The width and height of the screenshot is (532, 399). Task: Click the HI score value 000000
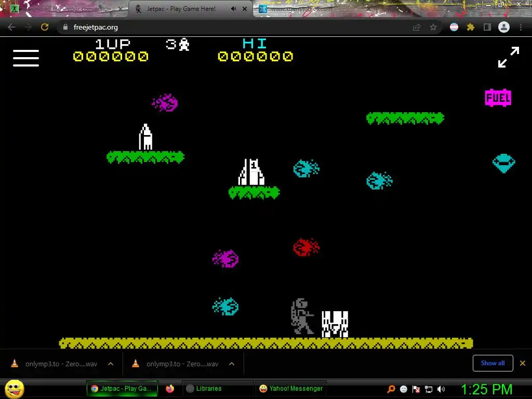[x=255, y=56]
